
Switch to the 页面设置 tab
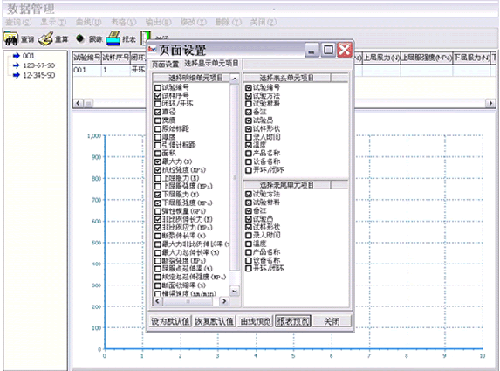pyautogui.click(x=165, y=64)
